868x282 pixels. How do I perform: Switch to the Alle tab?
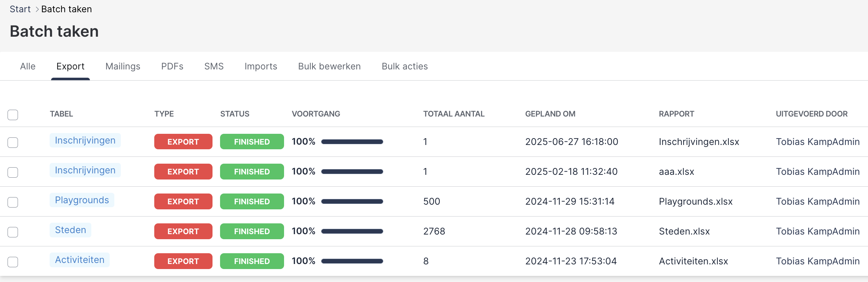click(x=28, y=67)
